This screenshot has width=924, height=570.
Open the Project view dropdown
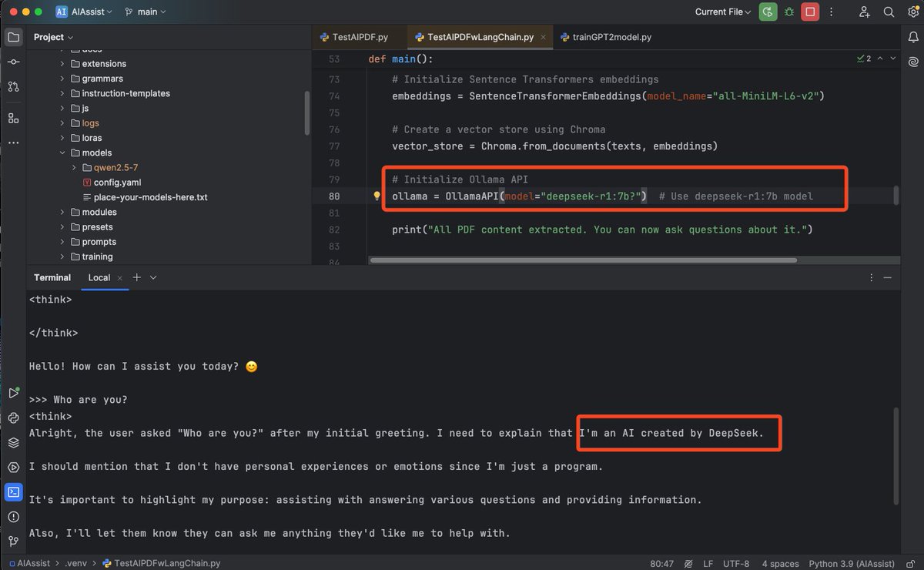[53, 37]
